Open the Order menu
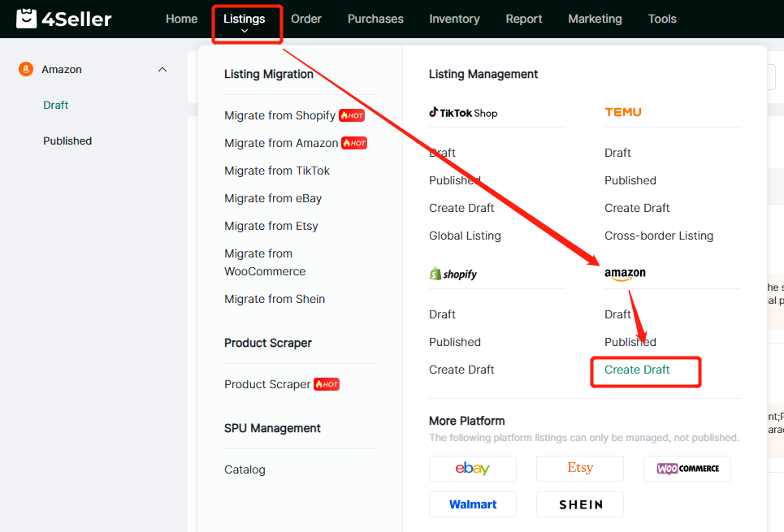The width and height of the screenshot is (784, 532). 306,19
